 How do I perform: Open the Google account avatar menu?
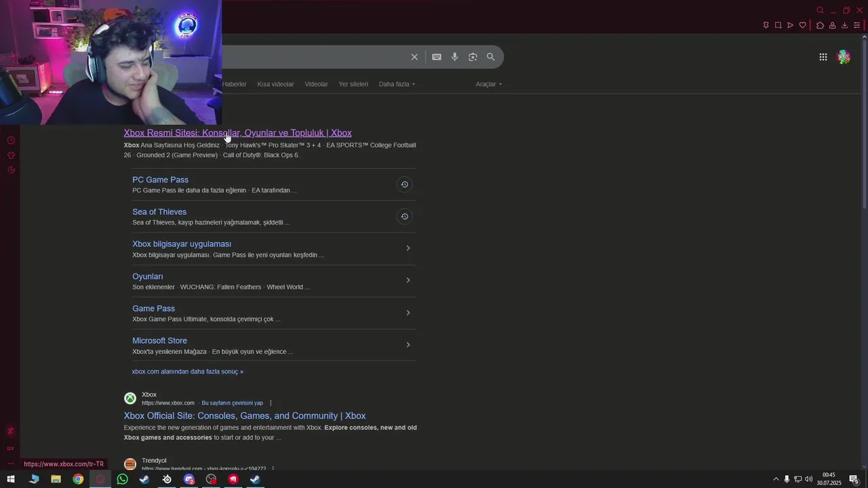coord(844,57)
